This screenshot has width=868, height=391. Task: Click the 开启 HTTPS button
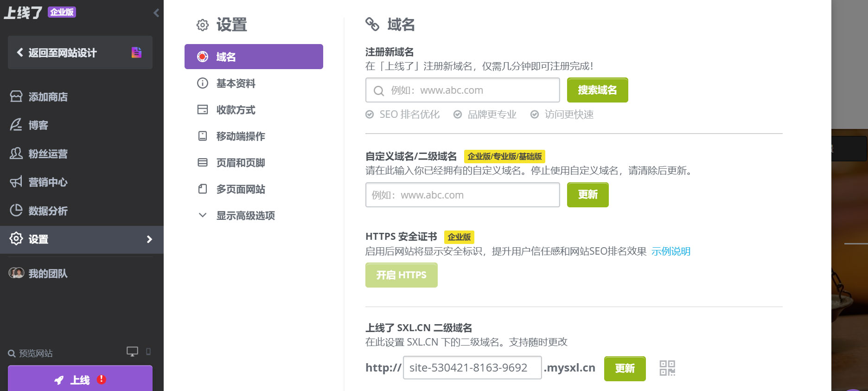click(401, 275)
